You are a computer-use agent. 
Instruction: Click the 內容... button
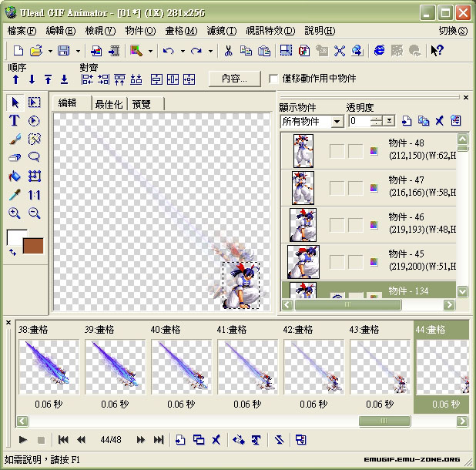pyautogui.click(x=234, y=79)
